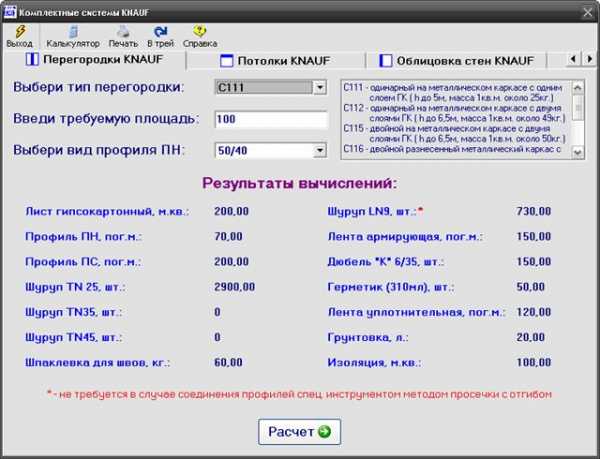The height and width of the screenshot is (459, 600).
Task: Open the Калькулятор tool
Action: (73, 36)
